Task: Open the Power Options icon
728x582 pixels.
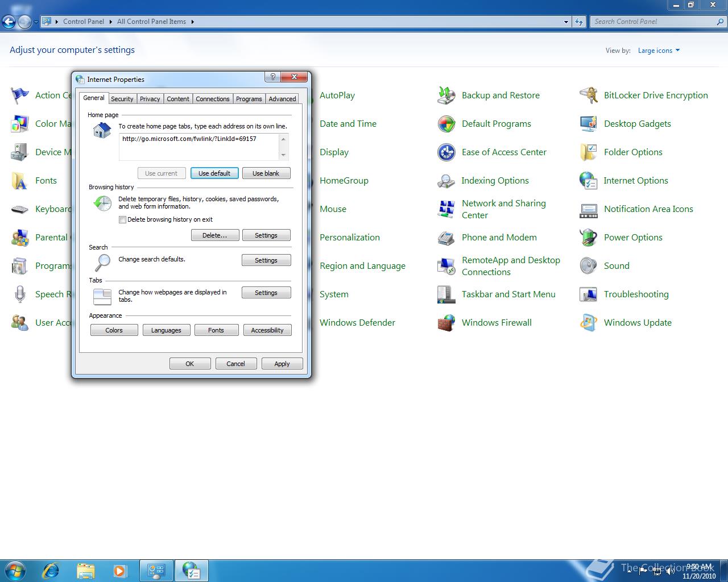Action: (x=589, y=238)
